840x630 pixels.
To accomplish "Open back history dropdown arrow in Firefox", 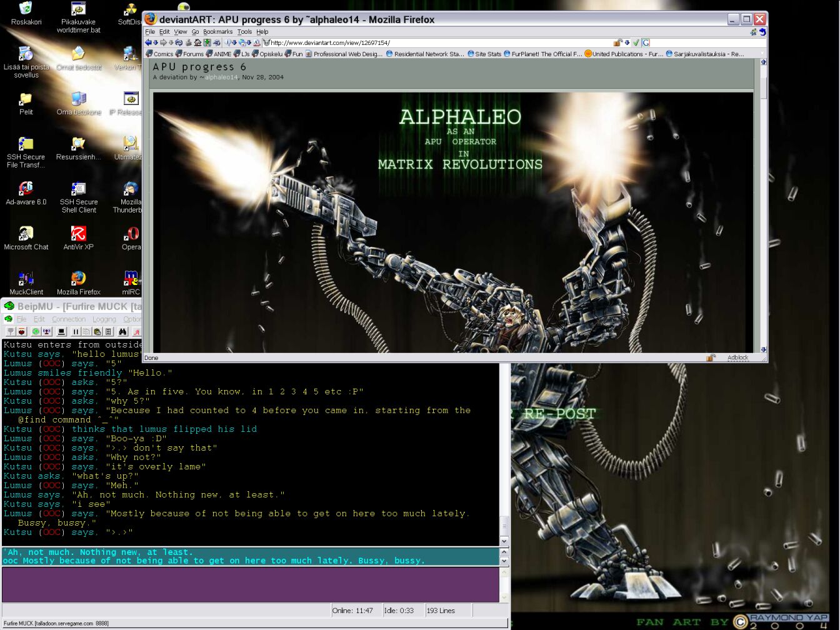I will [x=156, y=42].
